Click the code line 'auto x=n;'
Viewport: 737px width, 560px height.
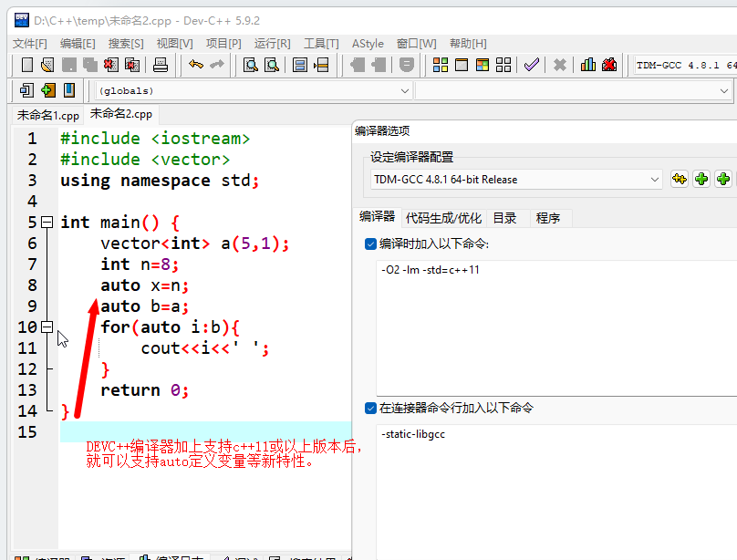pyautogui.click(x=145, y=285)
